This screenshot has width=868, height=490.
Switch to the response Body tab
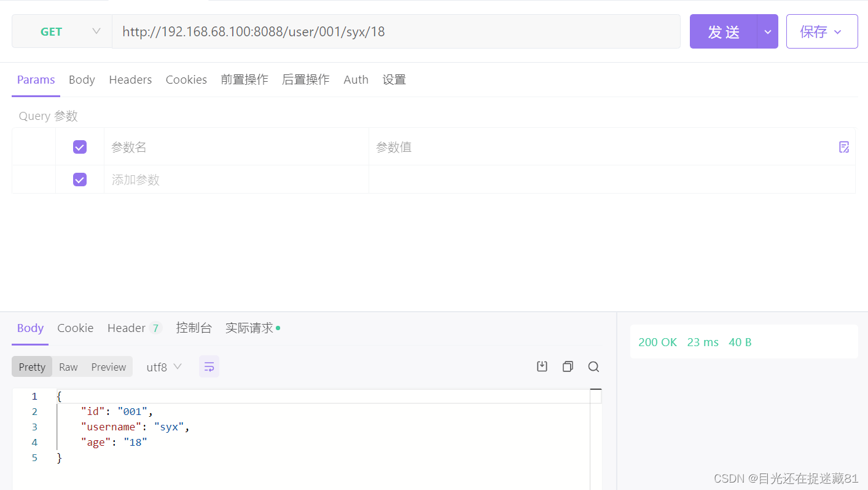(30, 328)
